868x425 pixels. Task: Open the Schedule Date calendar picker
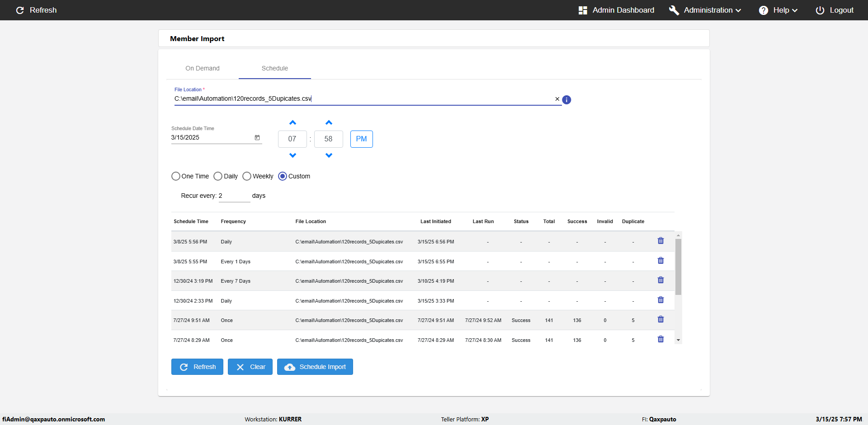click(257, 138)
